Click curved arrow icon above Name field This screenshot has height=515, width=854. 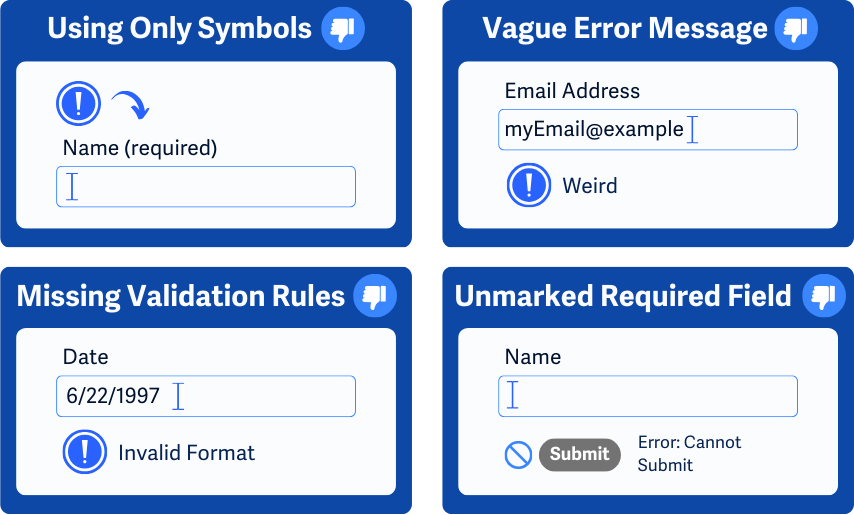click(129, 104)
